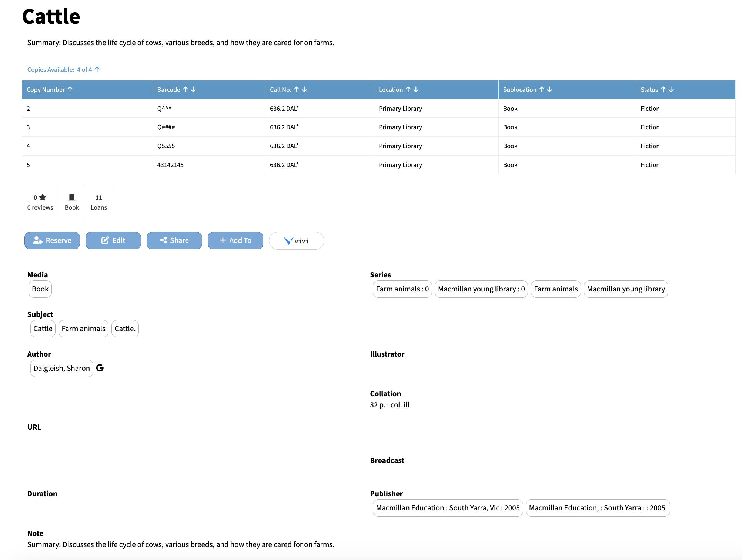Sort Copy Number column ascending
742x560 pixels.
[x=71, y=89]
